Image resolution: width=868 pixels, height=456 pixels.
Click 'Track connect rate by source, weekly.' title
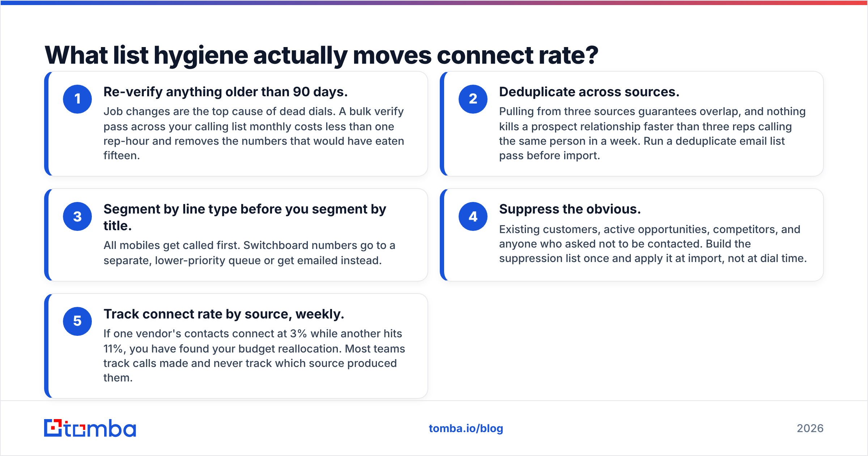224,314
